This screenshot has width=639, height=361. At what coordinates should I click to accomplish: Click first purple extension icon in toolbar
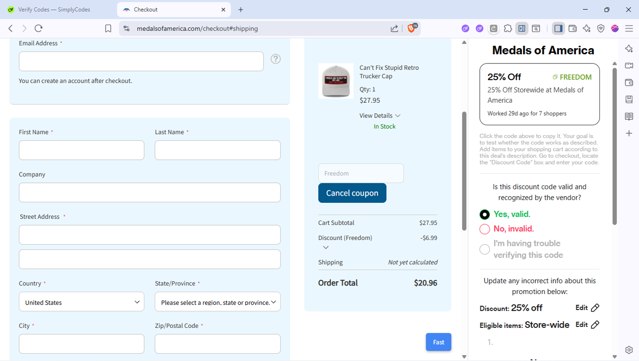click(x=465, y=29)
